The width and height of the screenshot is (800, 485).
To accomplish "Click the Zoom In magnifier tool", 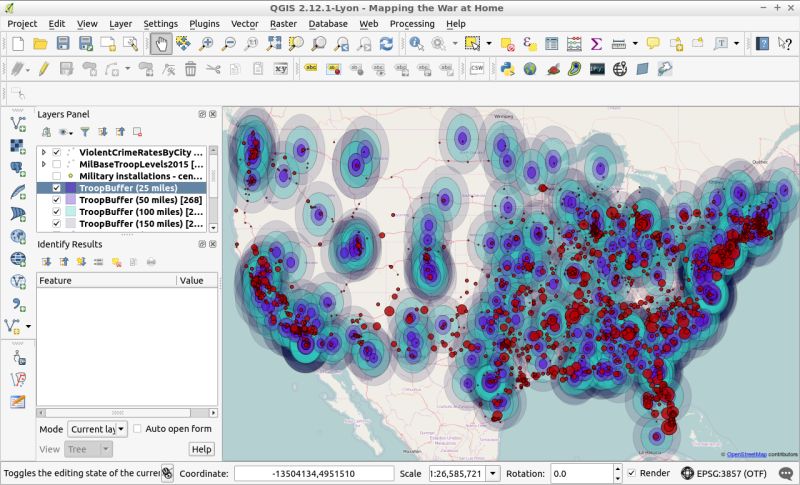I will tap(206, 44).
